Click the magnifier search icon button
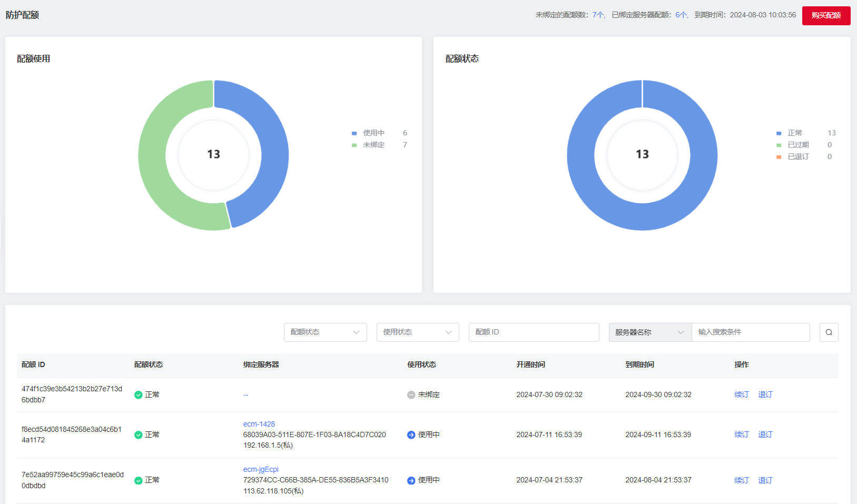 829,332
